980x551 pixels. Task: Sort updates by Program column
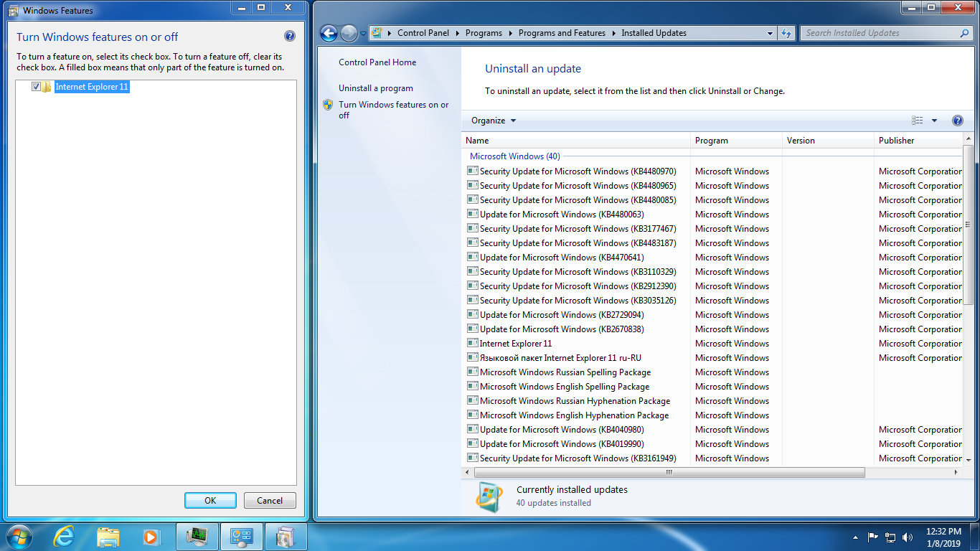pyautogui.click(x=736, y=141)
